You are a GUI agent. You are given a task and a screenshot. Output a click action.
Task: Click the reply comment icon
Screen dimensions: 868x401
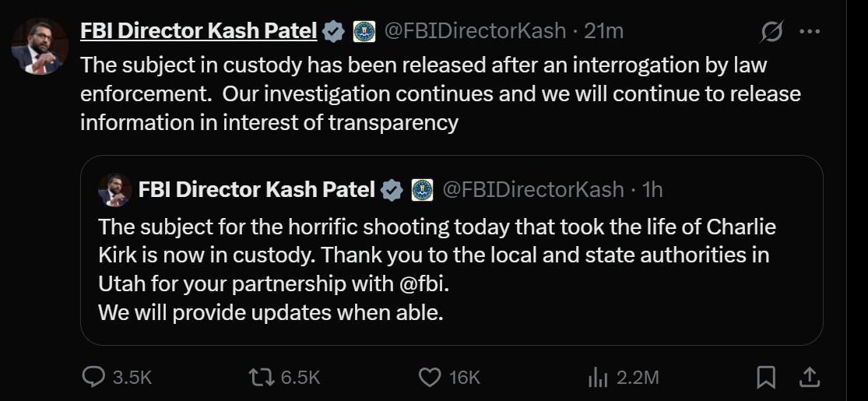coord(93,378)
